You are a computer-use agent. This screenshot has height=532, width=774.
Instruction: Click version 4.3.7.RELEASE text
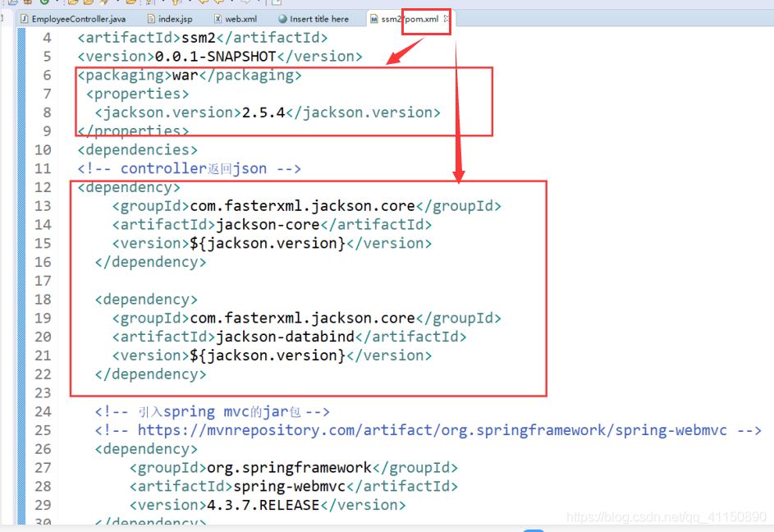[x=263, y=506]
